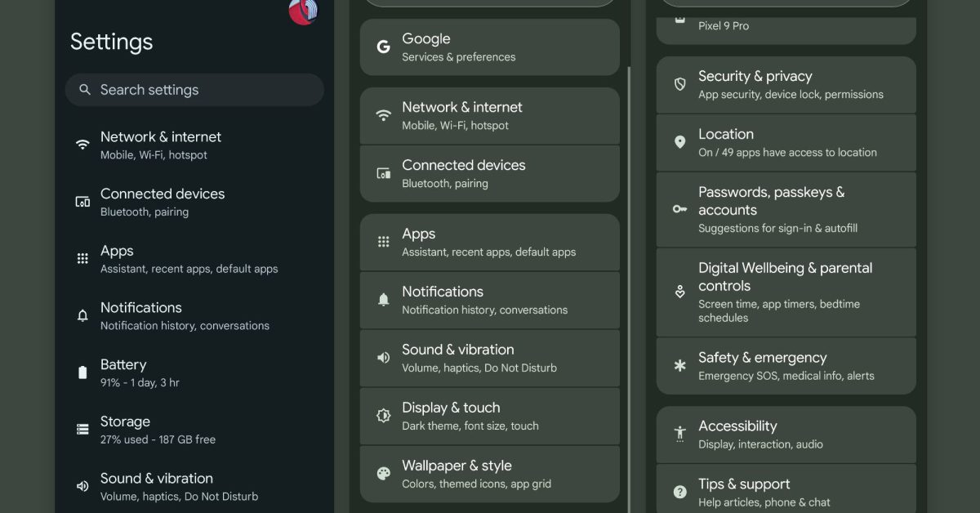980x513 pixels.
Task: Click the Accessibility person icon
Action: pos(679,434)
